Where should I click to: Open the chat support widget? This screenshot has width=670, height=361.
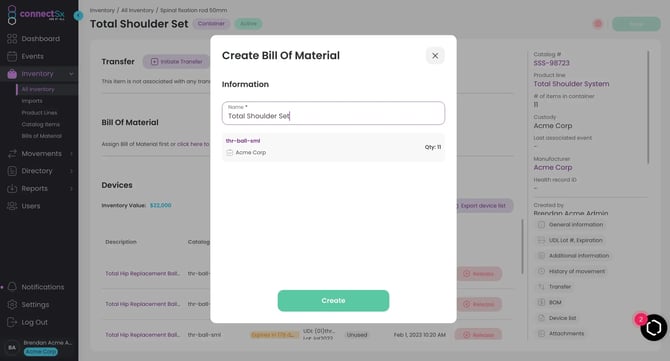(x=653, y=328)
